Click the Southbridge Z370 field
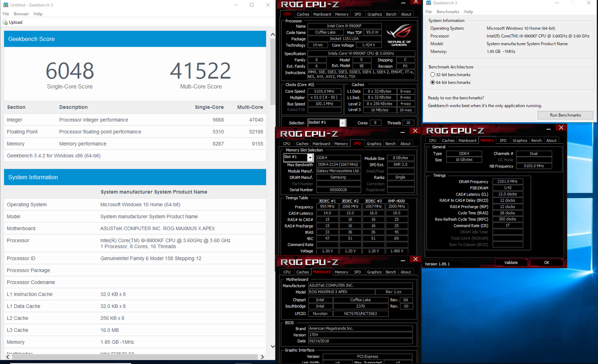Image resolution: width=598 pixels, height=364 pixels. point(360,306)
